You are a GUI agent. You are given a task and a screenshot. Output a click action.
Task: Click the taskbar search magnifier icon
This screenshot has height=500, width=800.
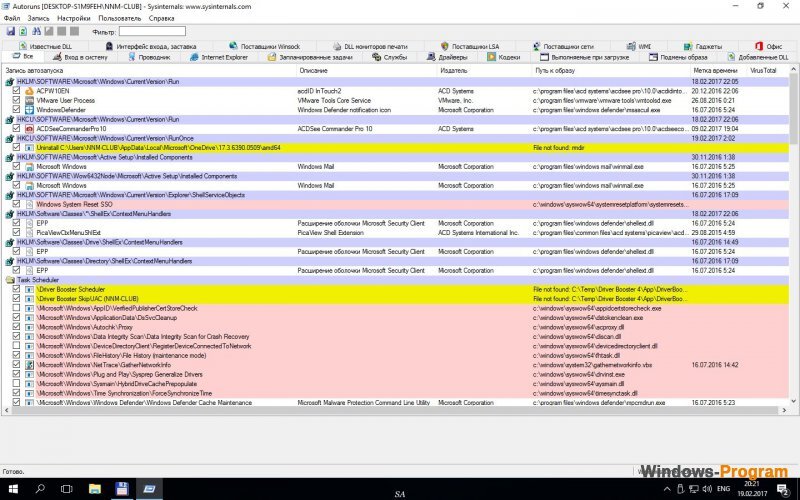pyautogui.click(x=40, y=489)
